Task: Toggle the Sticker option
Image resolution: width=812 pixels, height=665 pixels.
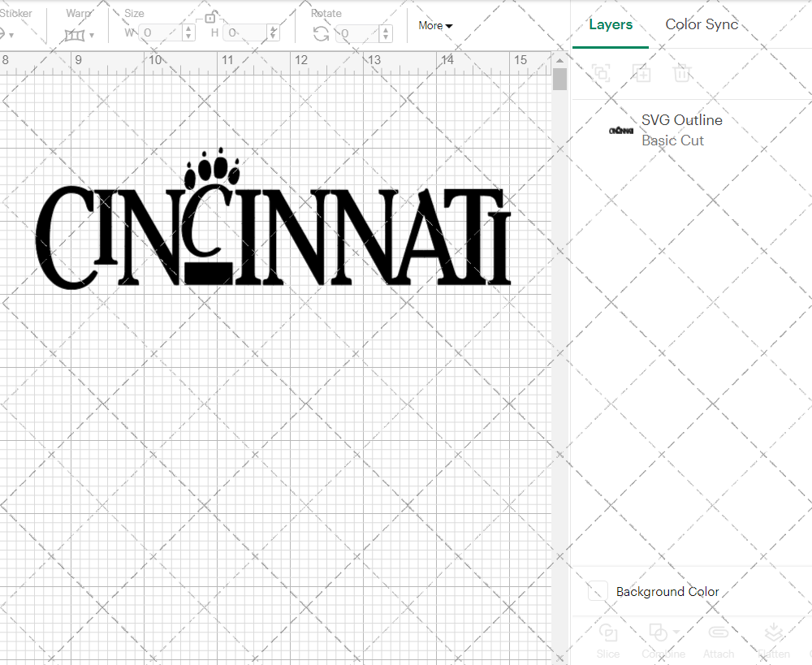Action: 6,33
